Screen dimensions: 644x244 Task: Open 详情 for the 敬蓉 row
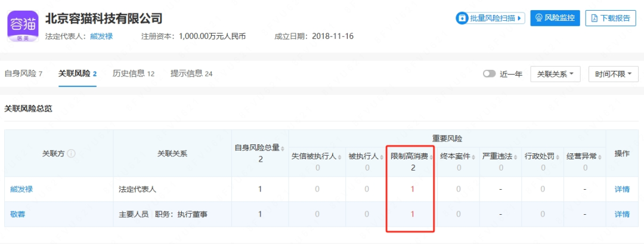tap(622, 214)
